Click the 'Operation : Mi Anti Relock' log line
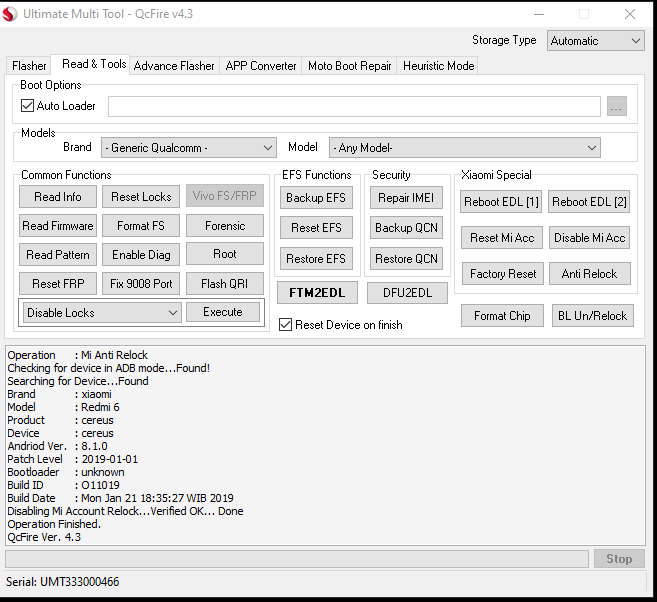Viewport: 657px width, 602px height. click(78, 355)
